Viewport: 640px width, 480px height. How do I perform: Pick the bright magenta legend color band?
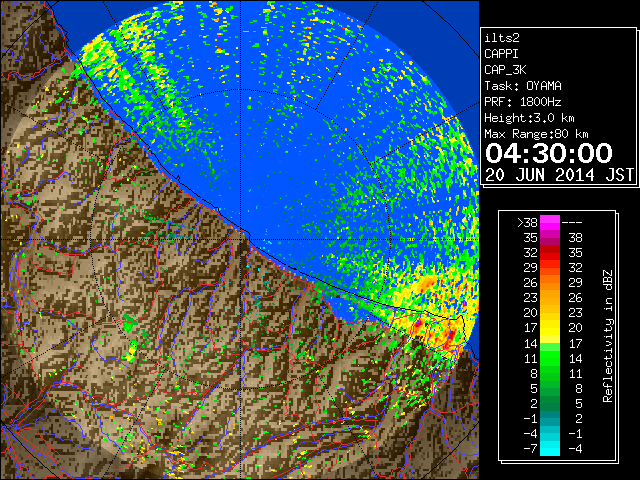point(550,223)
